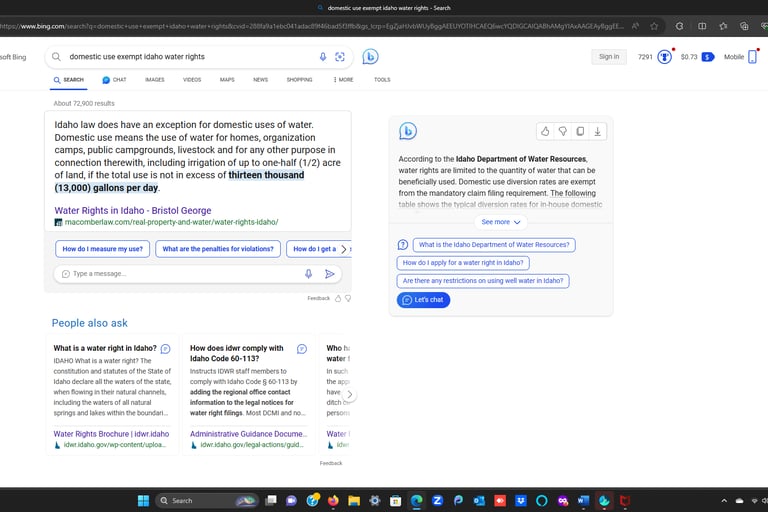Viewport: 768px width, 512px height.
Task: Open Word from the taskbar
Action: pos(583,500)
